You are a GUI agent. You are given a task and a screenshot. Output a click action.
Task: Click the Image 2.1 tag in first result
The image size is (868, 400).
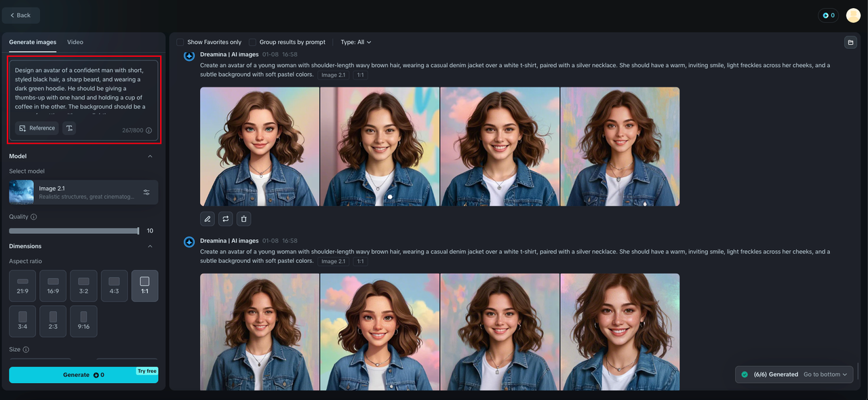coord(334,75)
